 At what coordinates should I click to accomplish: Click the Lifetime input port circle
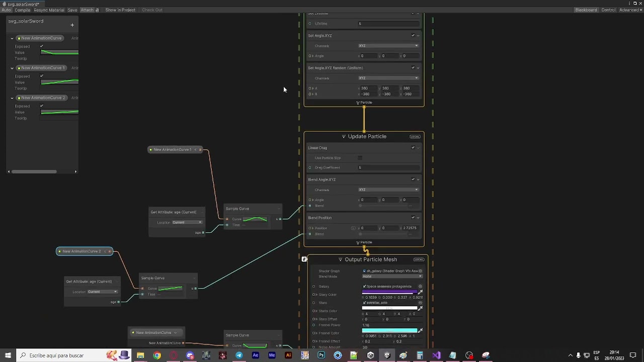point(310,24)
